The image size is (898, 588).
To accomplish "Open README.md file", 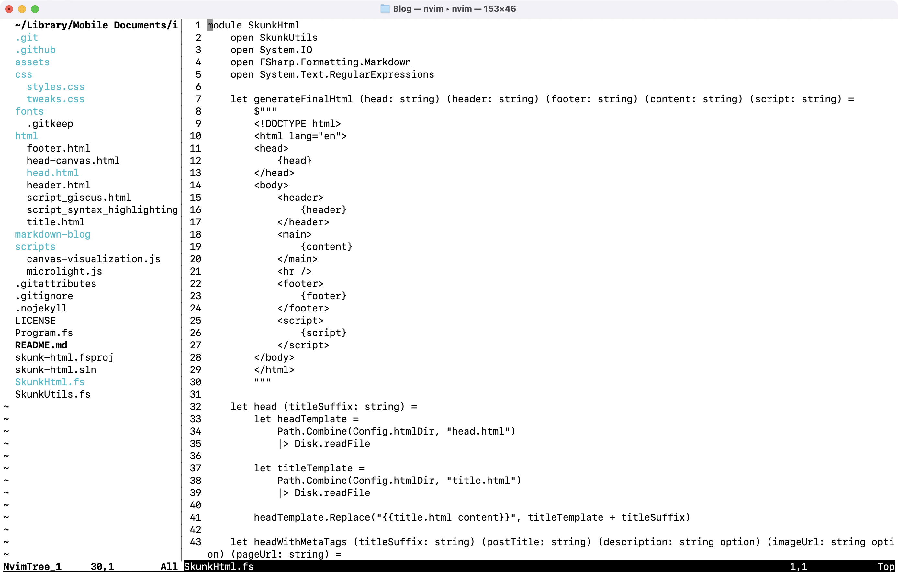I will click(x=41, y=345).
